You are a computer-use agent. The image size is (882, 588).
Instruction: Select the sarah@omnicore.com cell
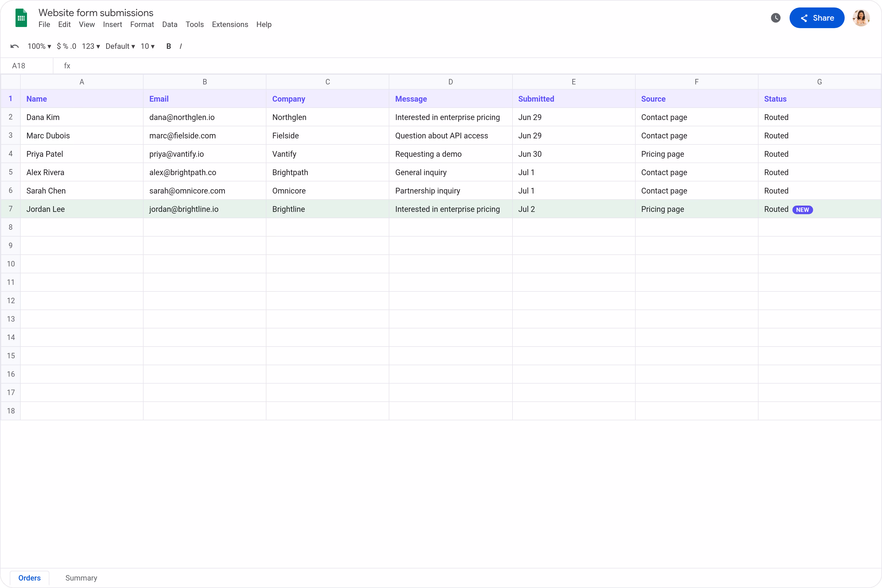(205, 191)
